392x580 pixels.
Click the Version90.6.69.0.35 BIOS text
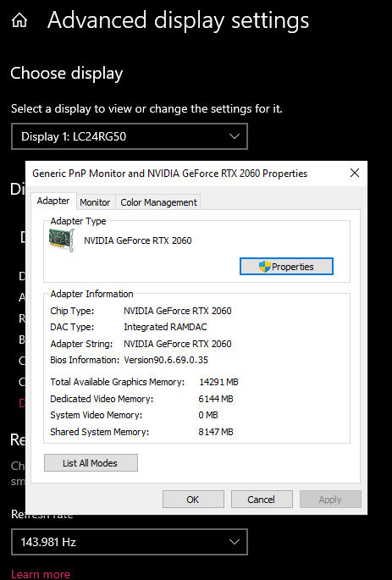[166, 360]
